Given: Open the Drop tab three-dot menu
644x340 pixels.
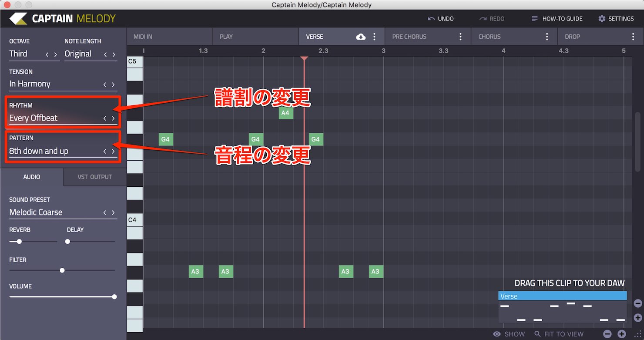Looking at the screenshot, I should (633, 37).
